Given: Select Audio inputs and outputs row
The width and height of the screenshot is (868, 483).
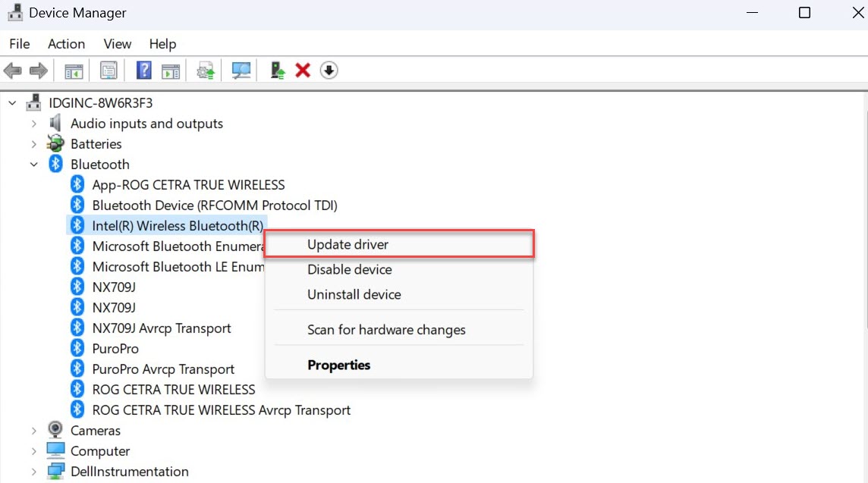Looking at the screenshot, I should coord(146,124).
